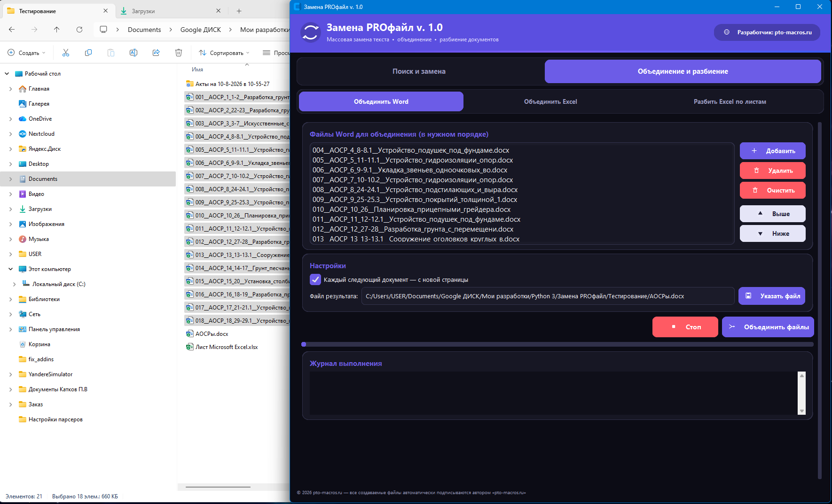The image size is (832, 504).
Task: Click the scissors Cut icon in Explorer toolbar
Action: click(66, 53)
